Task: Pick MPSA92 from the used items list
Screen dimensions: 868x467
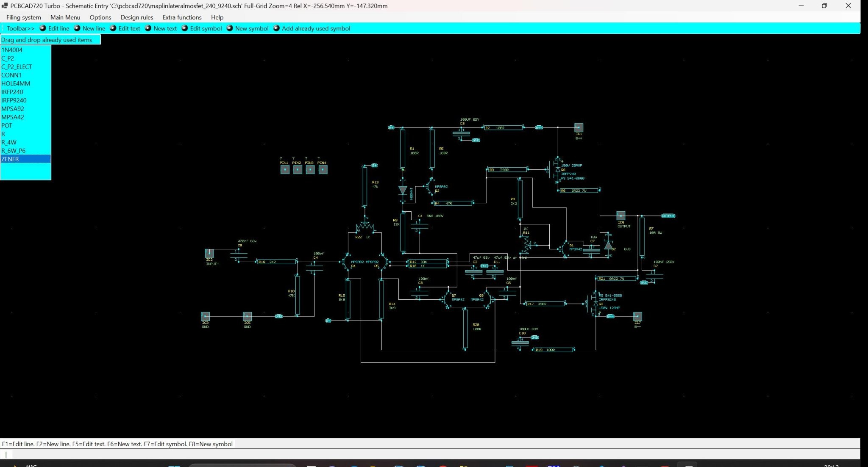Action: point(25,109)
